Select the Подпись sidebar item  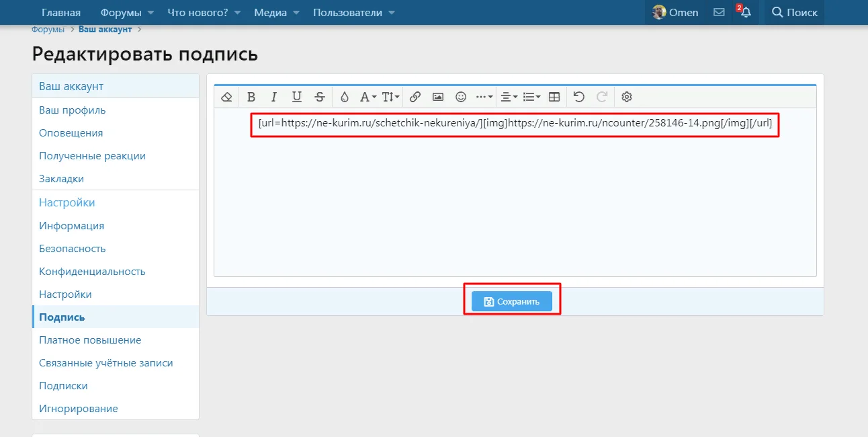(x=116, y=317)
